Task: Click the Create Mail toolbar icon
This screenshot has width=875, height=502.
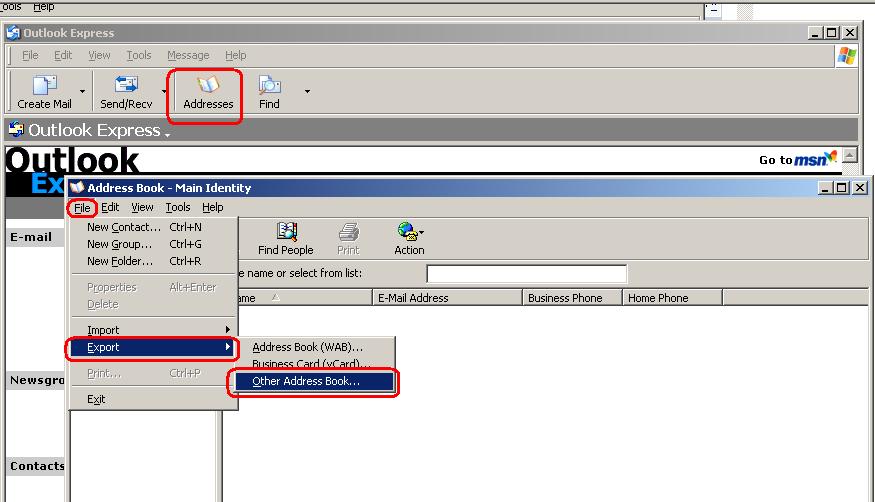Action: (44, 91)
